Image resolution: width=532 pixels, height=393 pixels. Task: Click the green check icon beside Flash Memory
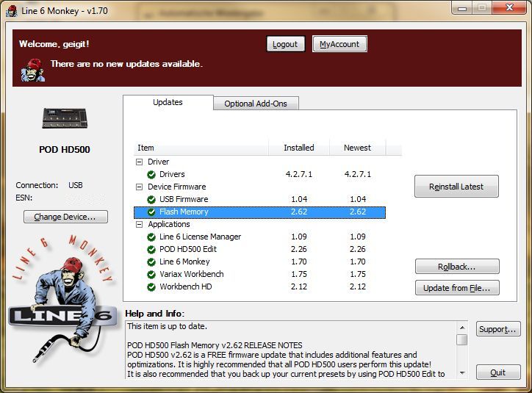[x=151, y=212]
